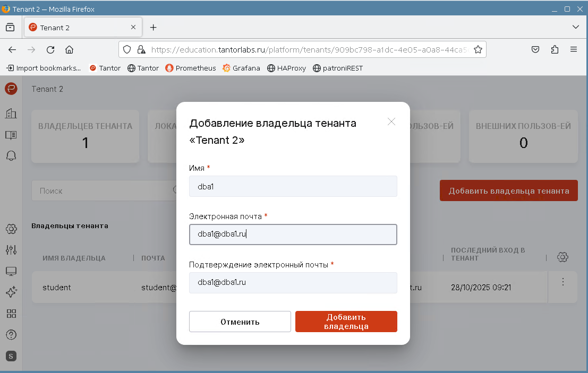Viewport: 588px width, 373px height.
Task: Click the email confirmation input field
Action: [293, 283]
